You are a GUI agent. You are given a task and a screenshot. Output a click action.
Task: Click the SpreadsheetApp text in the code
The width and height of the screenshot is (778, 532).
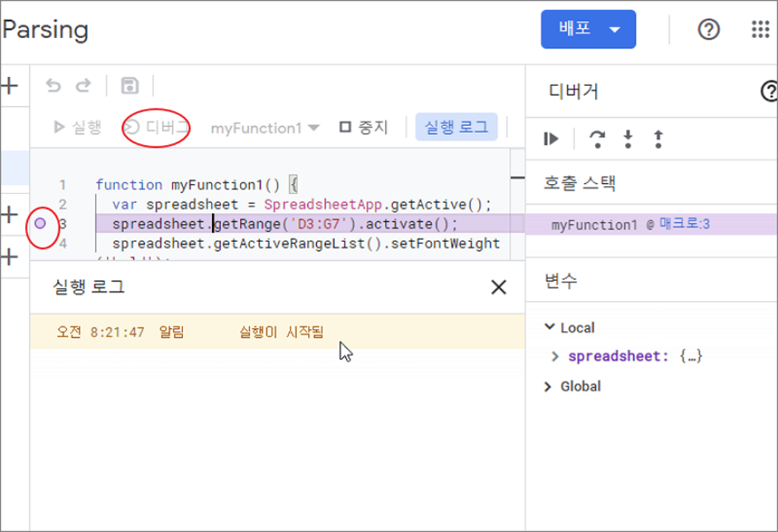323,205
